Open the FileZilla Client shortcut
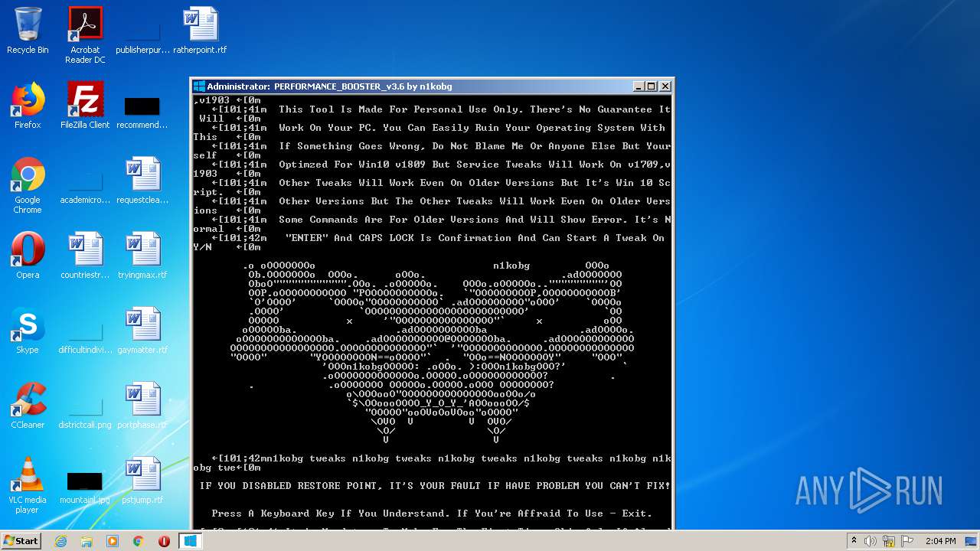Screen dimensions: 980x551 (85, 106)
